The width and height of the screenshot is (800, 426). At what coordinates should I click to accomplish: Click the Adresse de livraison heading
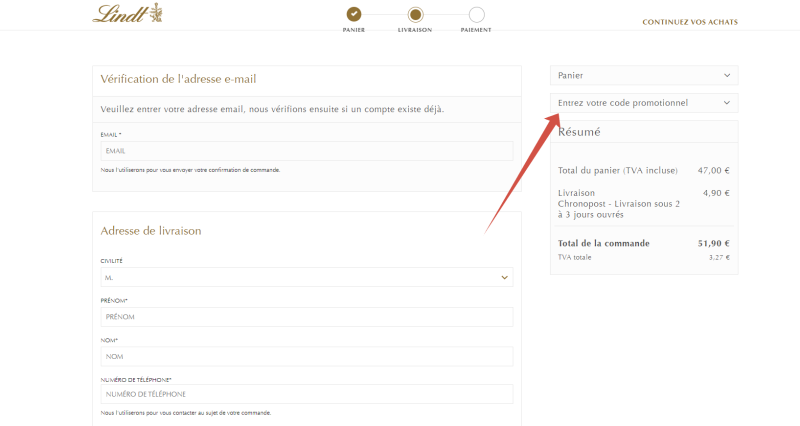[151, 231]
